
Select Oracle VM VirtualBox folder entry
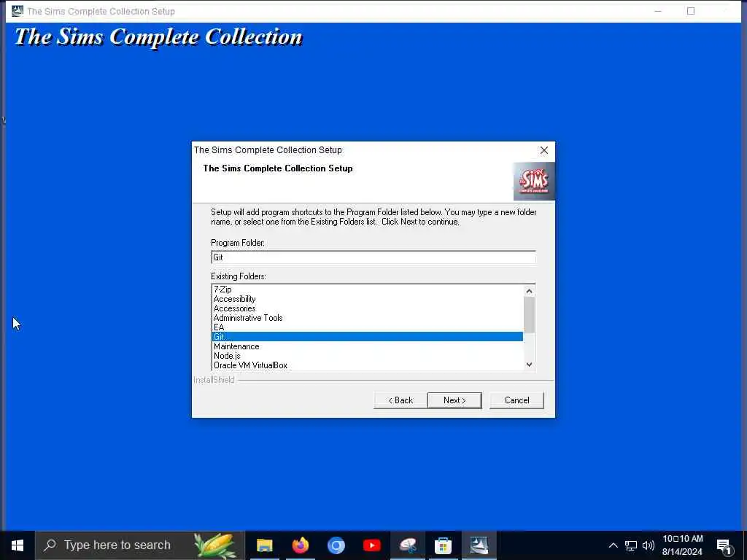click(367, 365)
